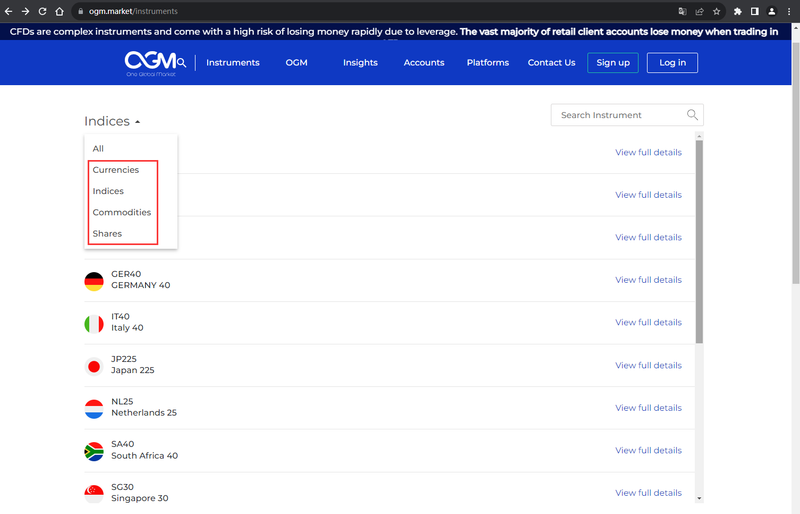Click the search magnifier in search box
800x514 pixels.
[x=692, y=115]
